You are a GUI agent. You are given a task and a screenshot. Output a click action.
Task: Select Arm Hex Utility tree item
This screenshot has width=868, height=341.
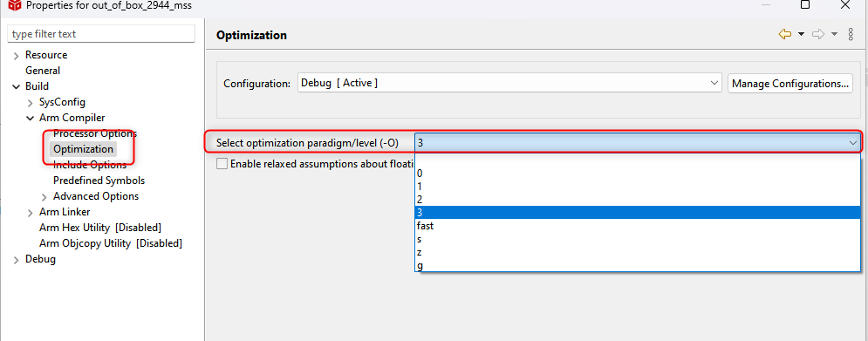(100, 228)
